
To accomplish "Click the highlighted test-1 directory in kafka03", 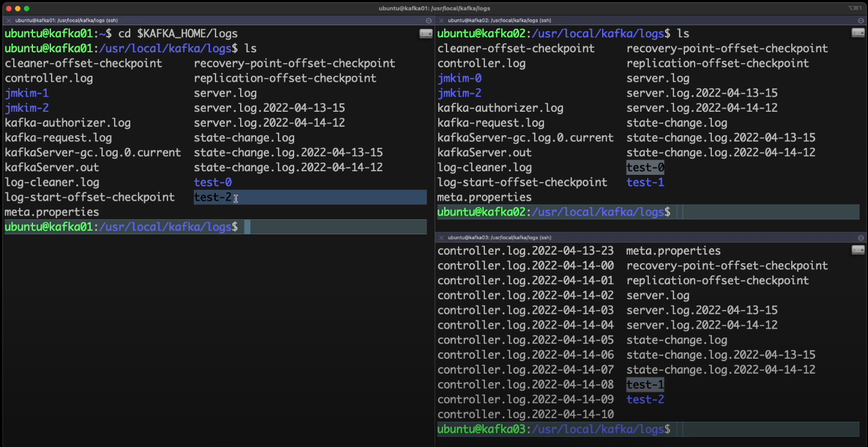I will pos(645,385).
